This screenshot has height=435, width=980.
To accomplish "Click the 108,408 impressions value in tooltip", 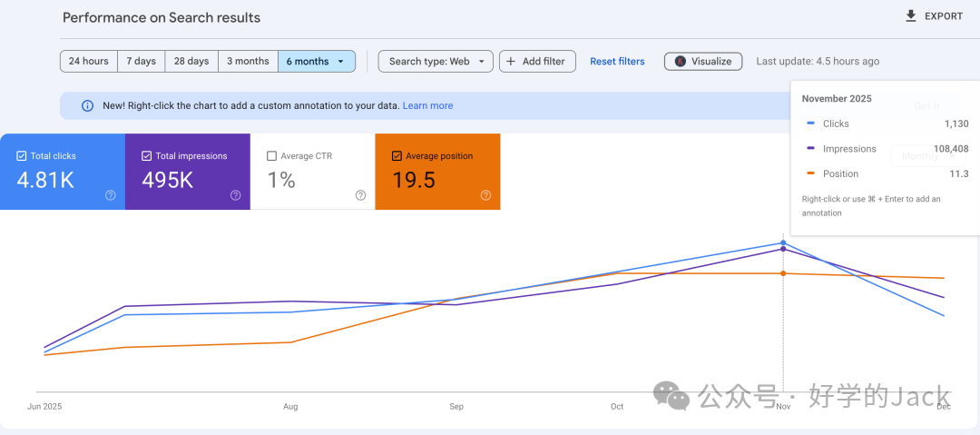I will point(949,149).
